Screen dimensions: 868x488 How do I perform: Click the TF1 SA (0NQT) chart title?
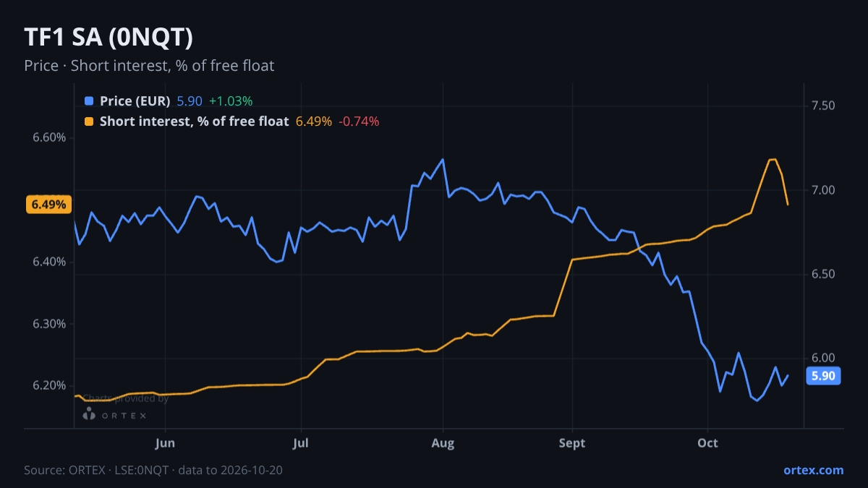[x=109, y=37]
